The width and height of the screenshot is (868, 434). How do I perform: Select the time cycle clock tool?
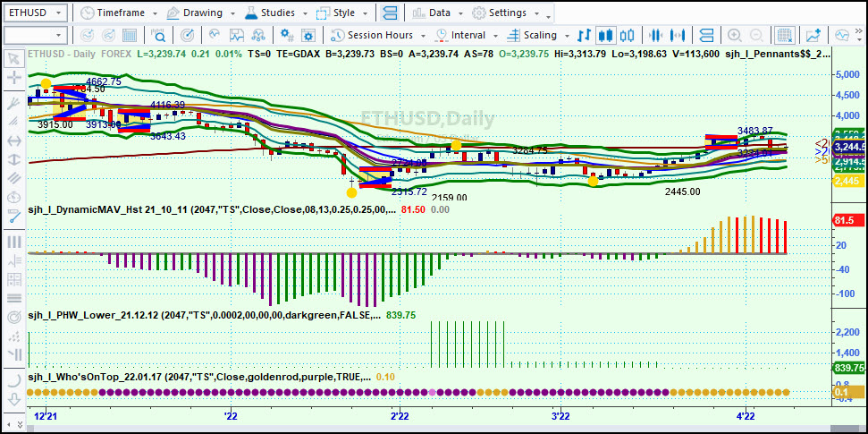[14, 198]
